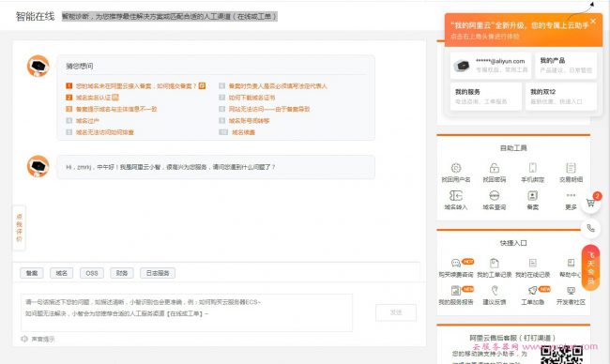
Task: Open 我的工单记录 ticket records
Action: coord(494,267)
